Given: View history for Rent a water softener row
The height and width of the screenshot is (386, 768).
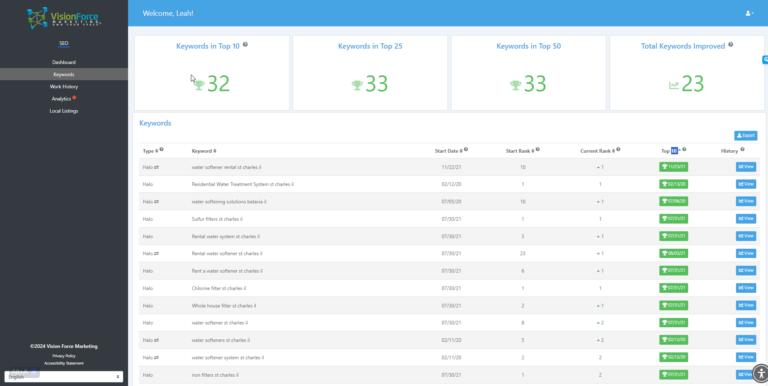Looking at the screenshot, I should pos(746,271).
